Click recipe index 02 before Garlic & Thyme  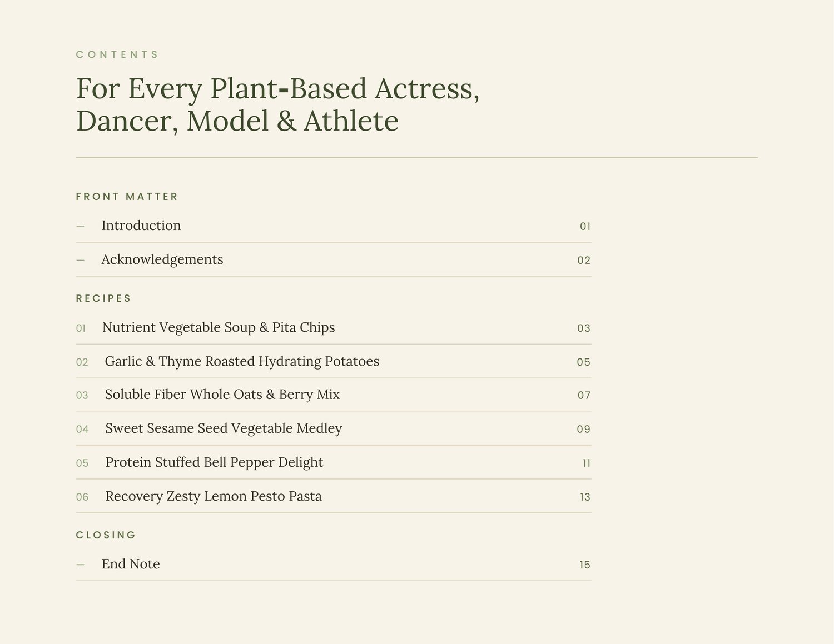(82, 362)
